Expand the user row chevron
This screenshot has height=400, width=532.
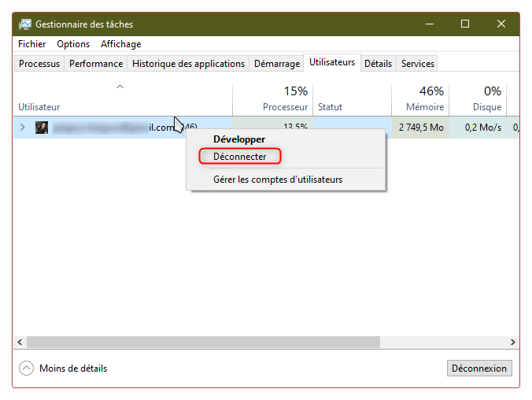22,128
